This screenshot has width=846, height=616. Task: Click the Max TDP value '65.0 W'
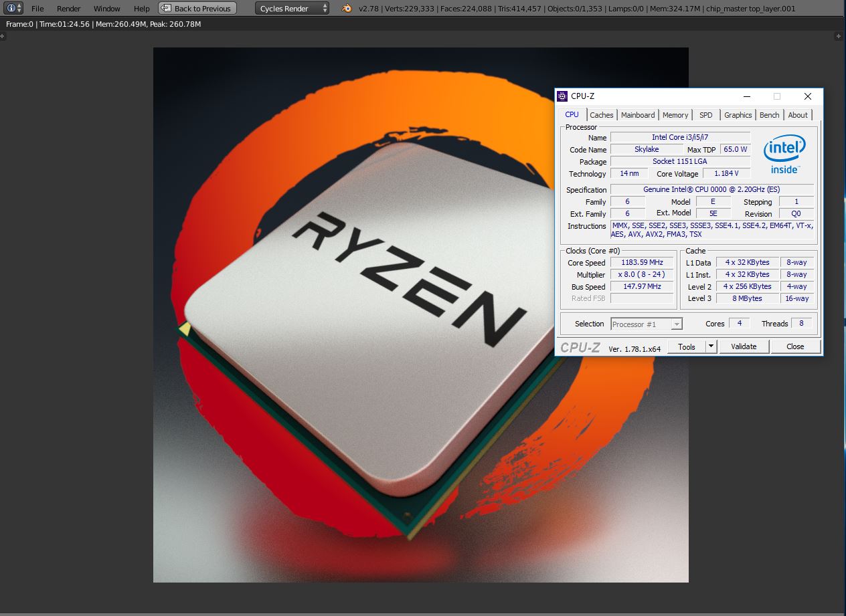[x=736, y=149]
